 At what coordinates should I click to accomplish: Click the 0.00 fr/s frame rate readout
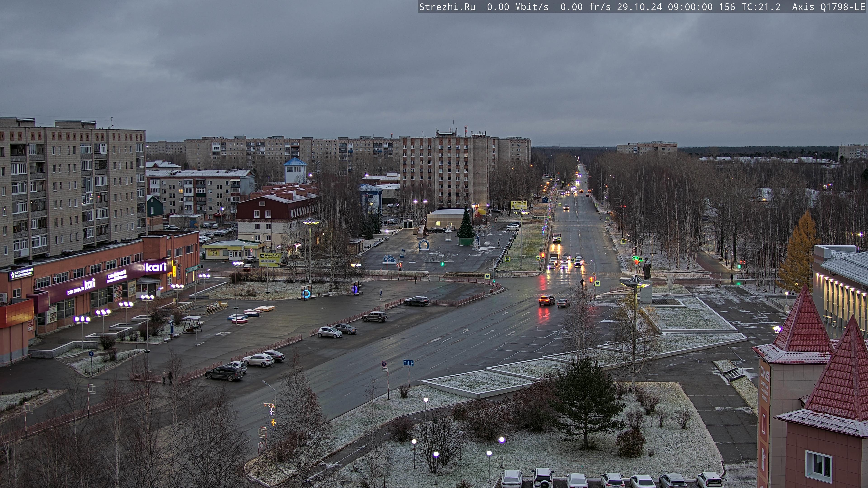[586, 7]
